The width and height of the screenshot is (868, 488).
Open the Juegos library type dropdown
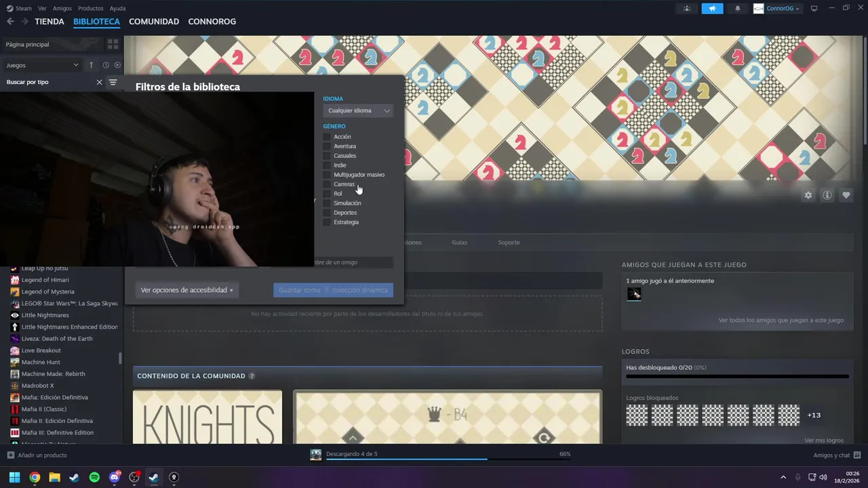coord(42,65)
